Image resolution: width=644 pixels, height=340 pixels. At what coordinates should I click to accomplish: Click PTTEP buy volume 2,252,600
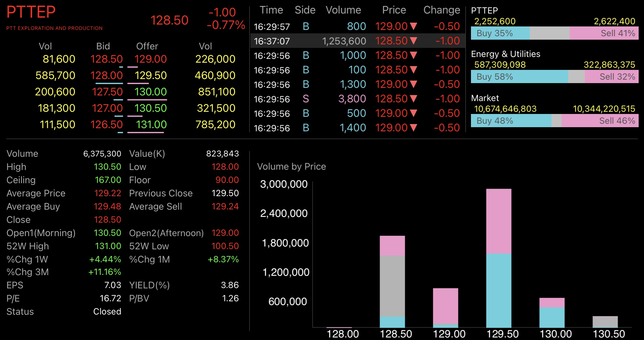[495, 21]
